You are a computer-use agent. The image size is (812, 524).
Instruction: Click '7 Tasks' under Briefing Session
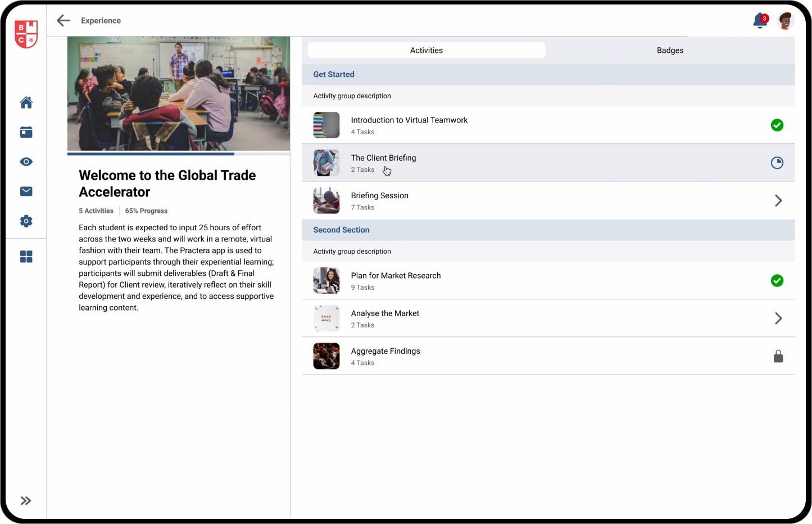point(363,207)
